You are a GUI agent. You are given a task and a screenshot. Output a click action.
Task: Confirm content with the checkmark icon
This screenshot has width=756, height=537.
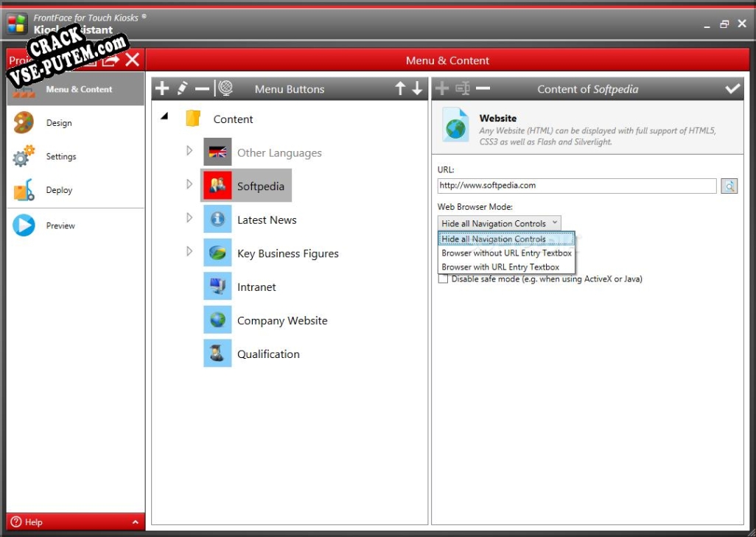732,88
